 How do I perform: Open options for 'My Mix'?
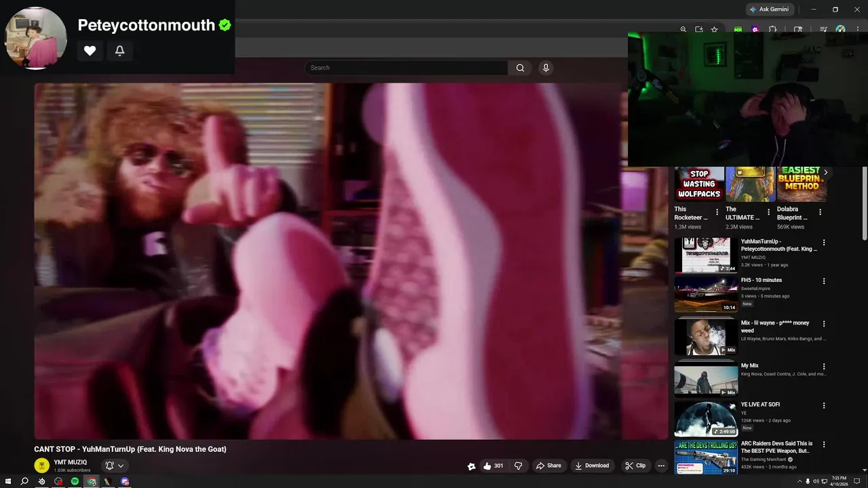tap(824, 366)
